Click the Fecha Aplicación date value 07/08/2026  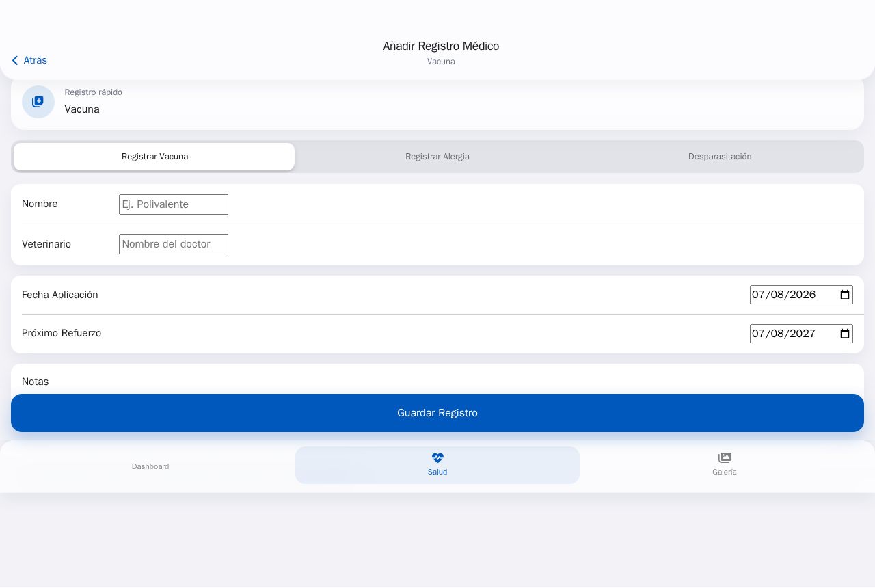pyautogui.click(x=783, y=295)
